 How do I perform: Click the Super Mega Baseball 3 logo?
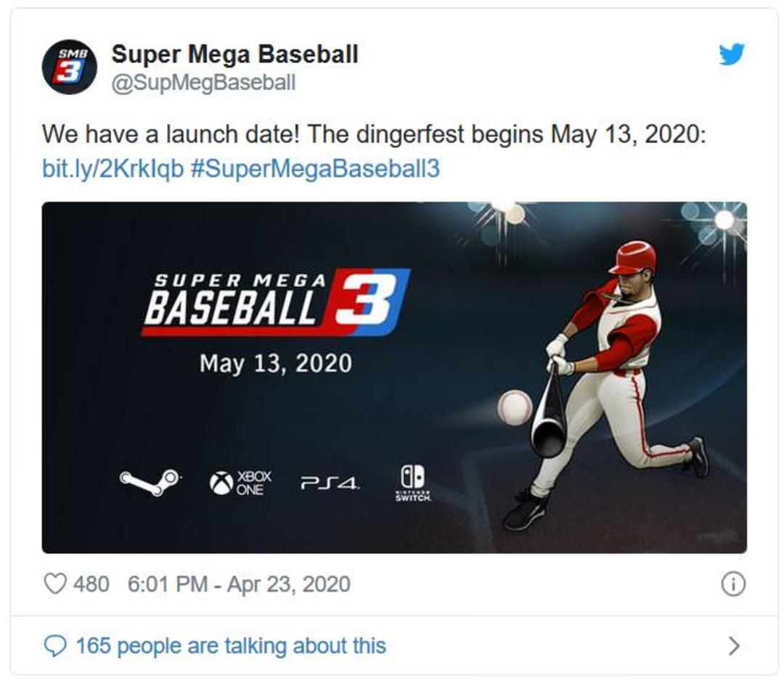tap(276, 303)
